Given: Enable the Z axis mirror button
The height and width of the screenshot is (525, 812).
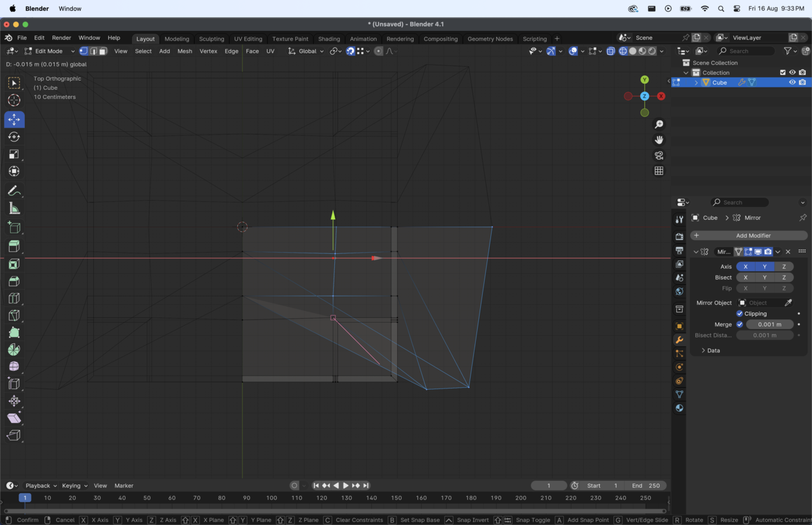Looking at the screenshot, I should [x=783, y=267].
